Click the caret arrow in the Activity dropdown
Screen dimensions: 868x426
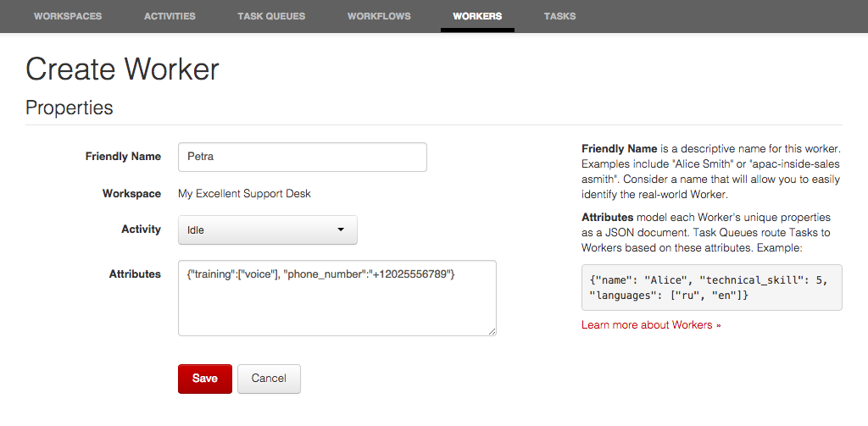[x=341, y=230]
